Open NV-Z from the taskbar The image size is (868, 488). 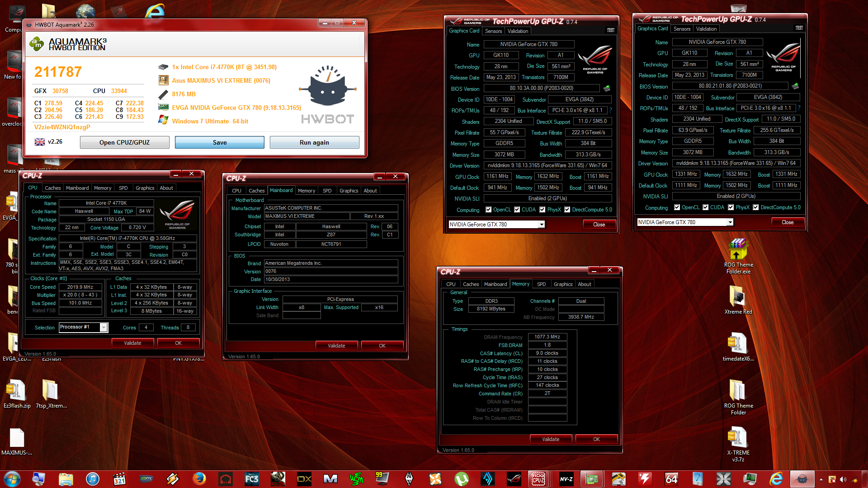tap(566, 479)
